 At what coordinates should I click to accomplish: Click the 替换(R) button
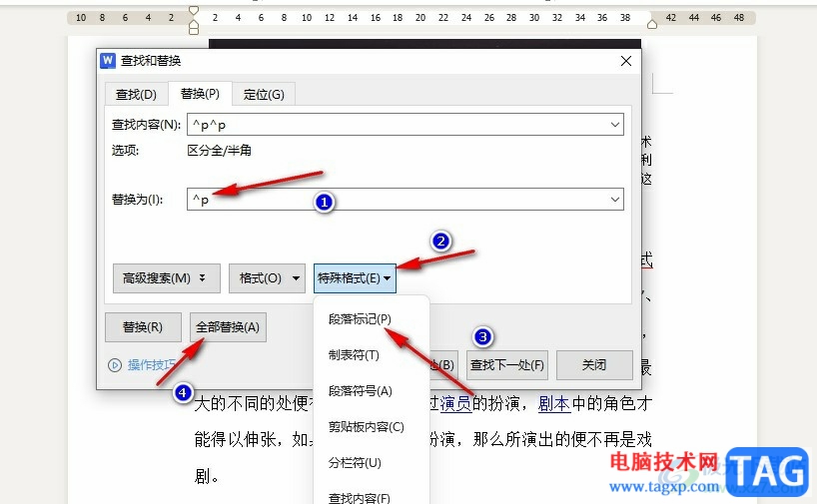coord(143,327)
